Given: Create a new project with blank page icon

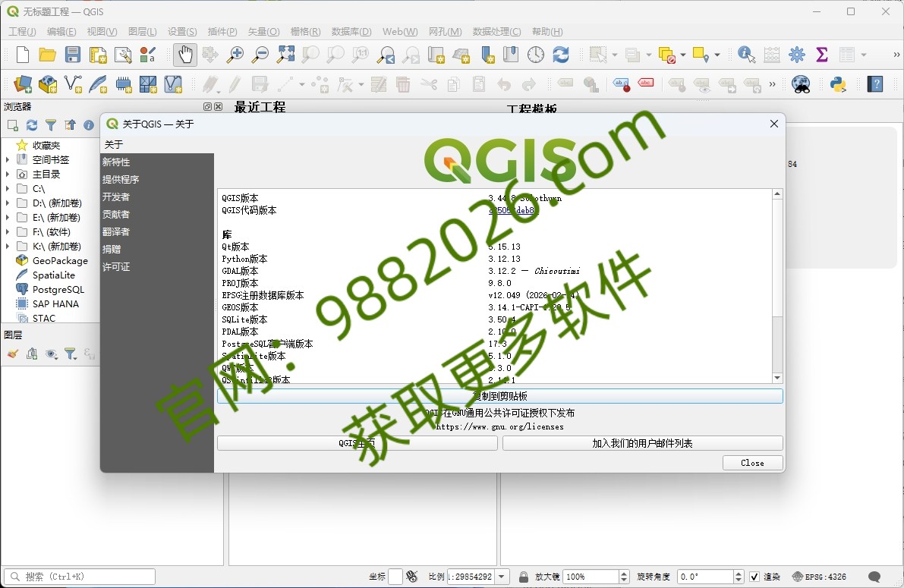Looking at the screenshot, I should [x=23, y=55].
